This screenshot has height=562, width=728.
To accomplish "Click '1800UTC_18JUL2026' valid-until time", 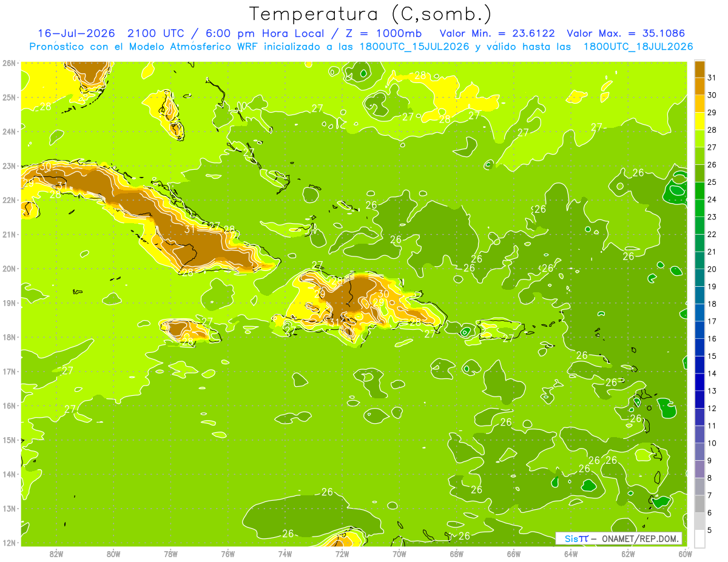I will pos(638,47).
